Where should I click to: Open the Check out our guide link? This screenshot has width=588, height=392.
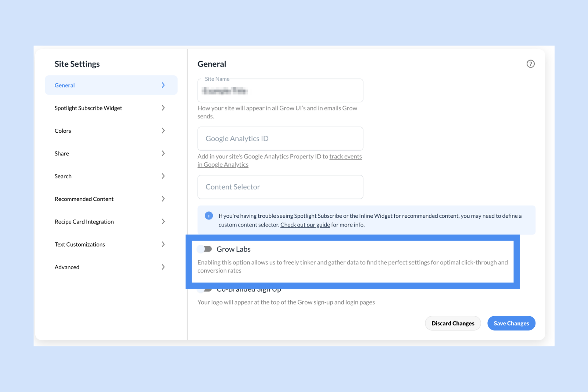[305, 225]
